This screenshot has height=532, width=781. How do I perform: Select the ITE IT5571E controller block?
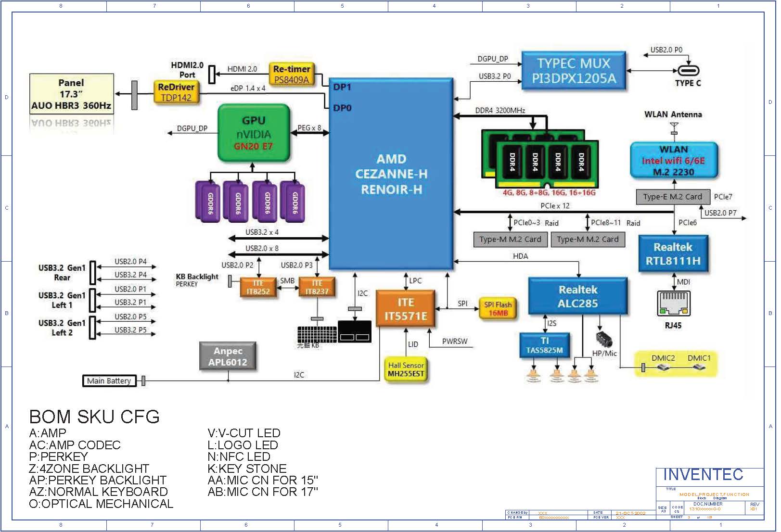[406, 309]
